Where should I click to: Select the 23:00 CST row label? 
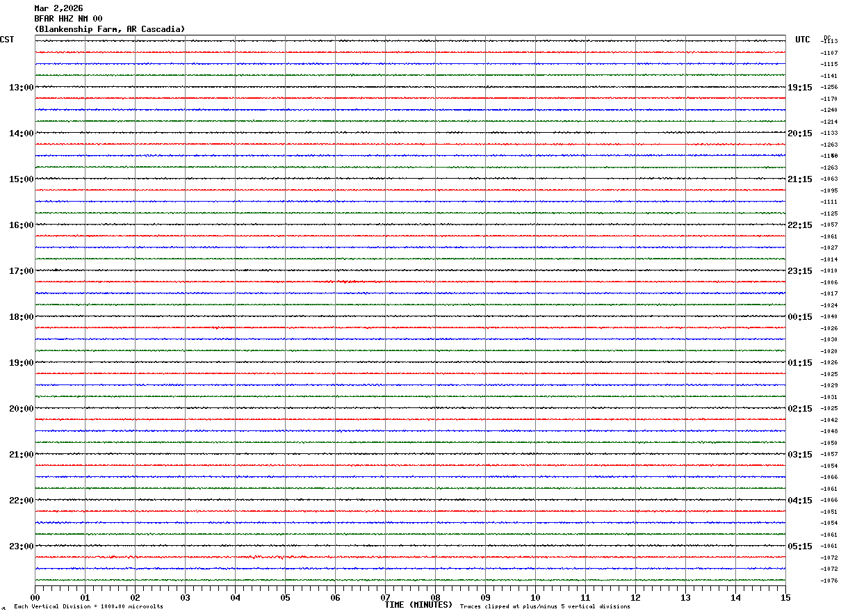(21, 546)
